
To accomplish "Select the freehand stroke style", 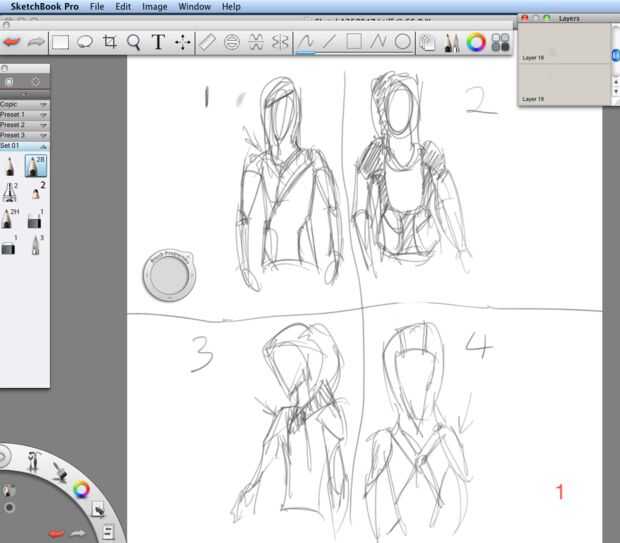I will 306,42.
